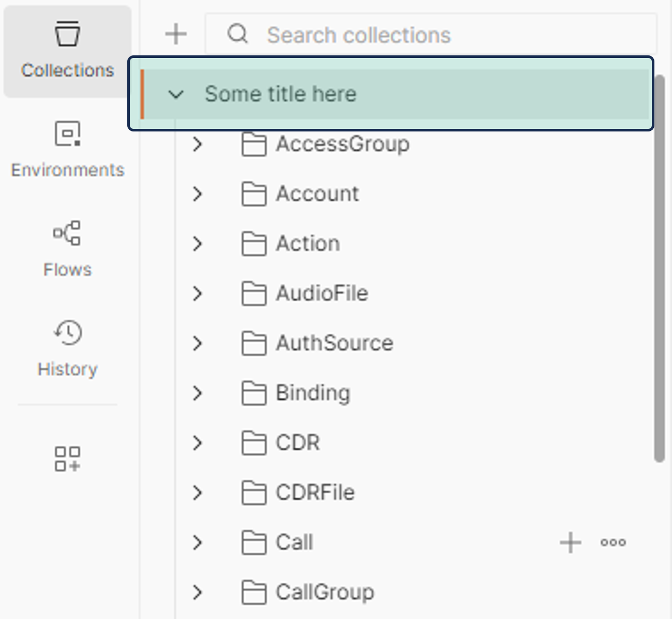The image size is (672, 619).
Task: Click the CDR folder icon
Action: [x=254, y=443]
